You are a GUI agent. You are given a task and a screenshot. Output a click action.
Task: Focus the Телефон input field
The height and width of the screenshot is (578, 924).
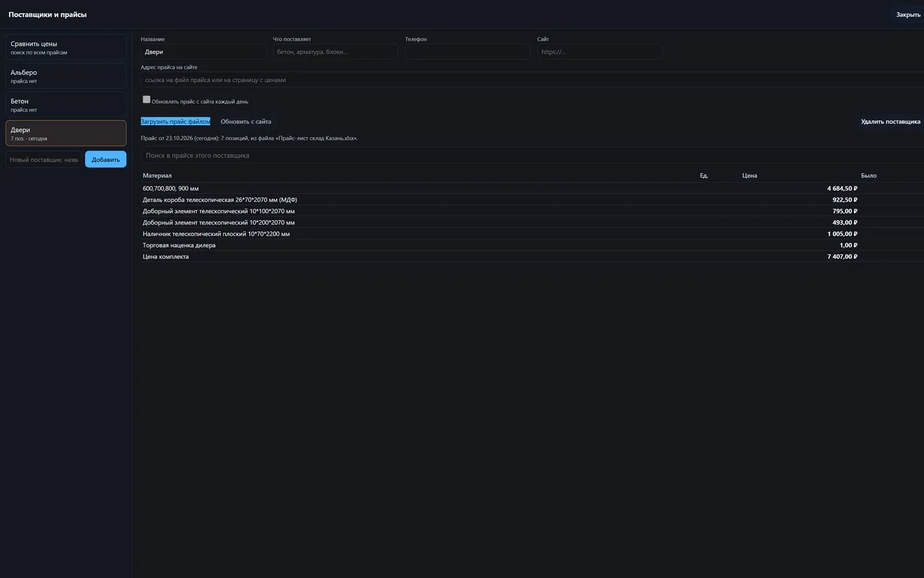tap(468, 52)
